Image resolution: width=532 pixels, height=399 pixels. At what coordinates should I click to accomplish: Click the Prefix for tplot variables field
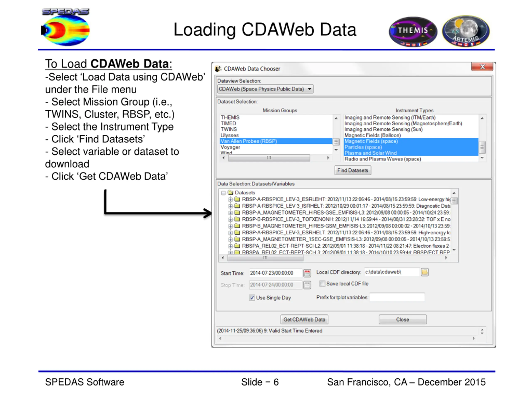click(x=397, y=297)
